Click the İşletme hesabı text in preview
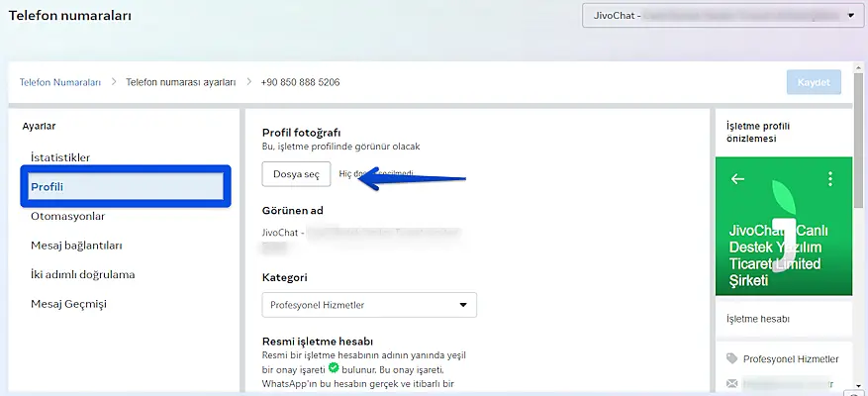The height and width of the screenshot is (396, 868). tap(758, 319)
